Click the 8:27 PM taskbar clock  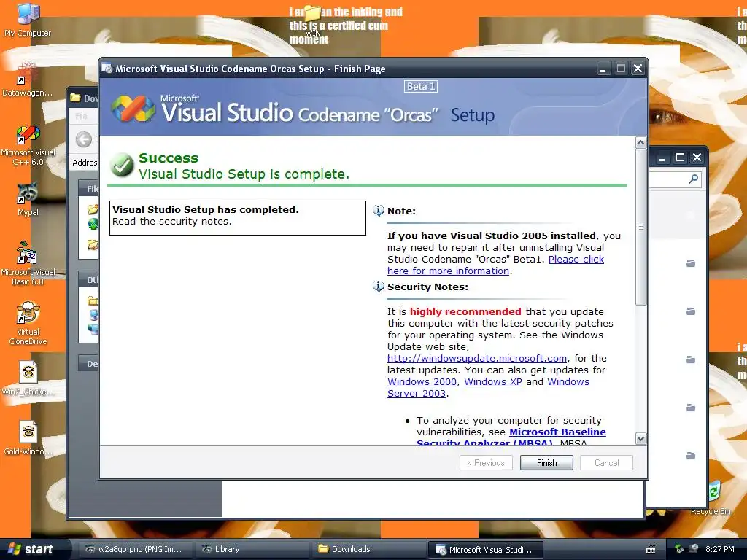[x=719, y=549]
